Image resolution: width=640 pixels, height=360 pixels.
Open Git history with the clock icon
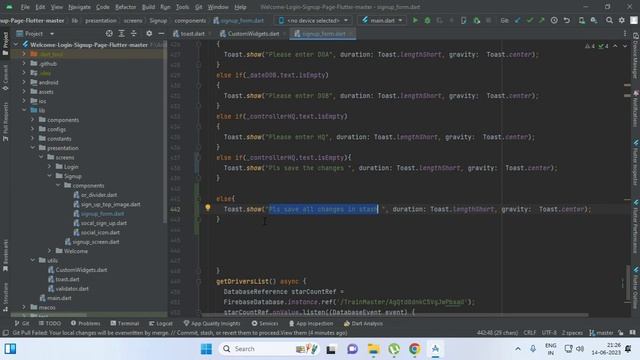tap(554, 20)
